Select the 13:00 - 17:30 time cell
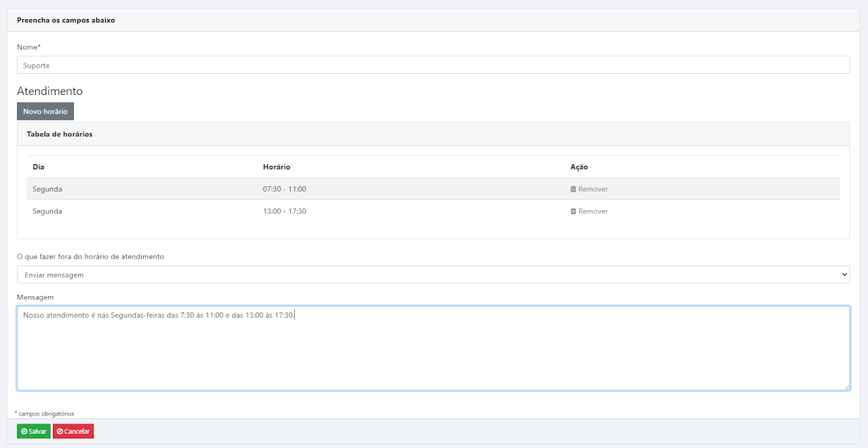Image resolution: width=868 pixels, height=448 pixels. tap(285, 211)
